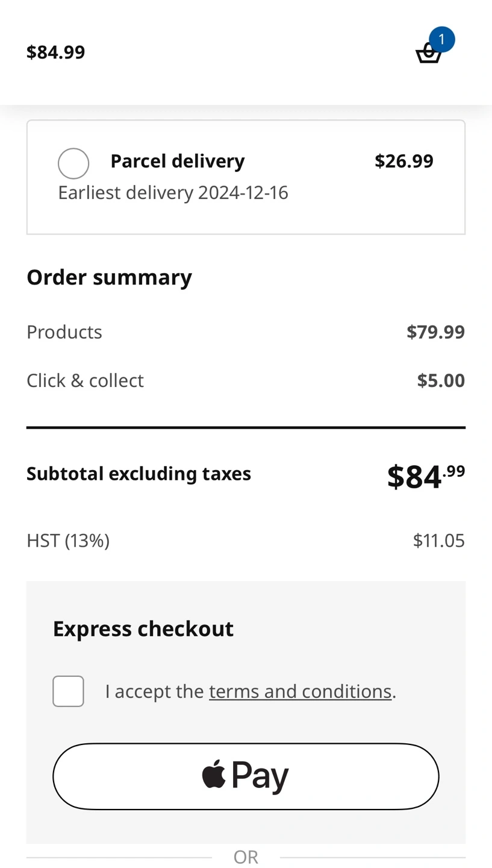Click the Earliest delivery 2024-12-16 text
The image size is (492, 868).
(173, 193)
